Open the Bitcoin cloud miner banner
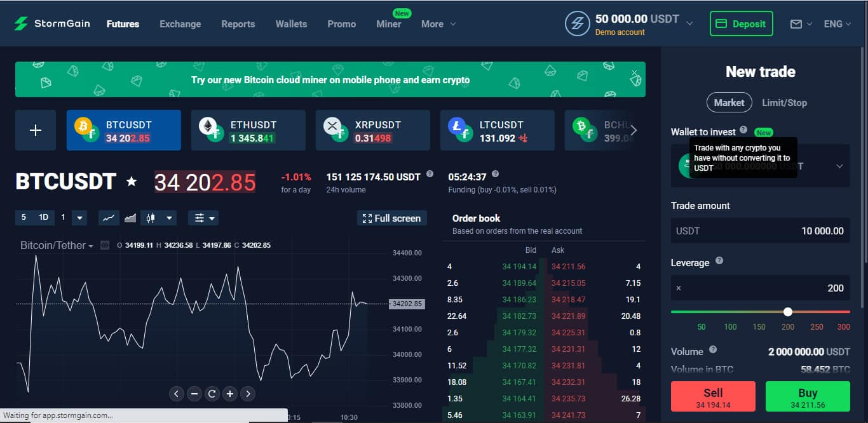This screenshot has height=423, width=868. (330, 79)
